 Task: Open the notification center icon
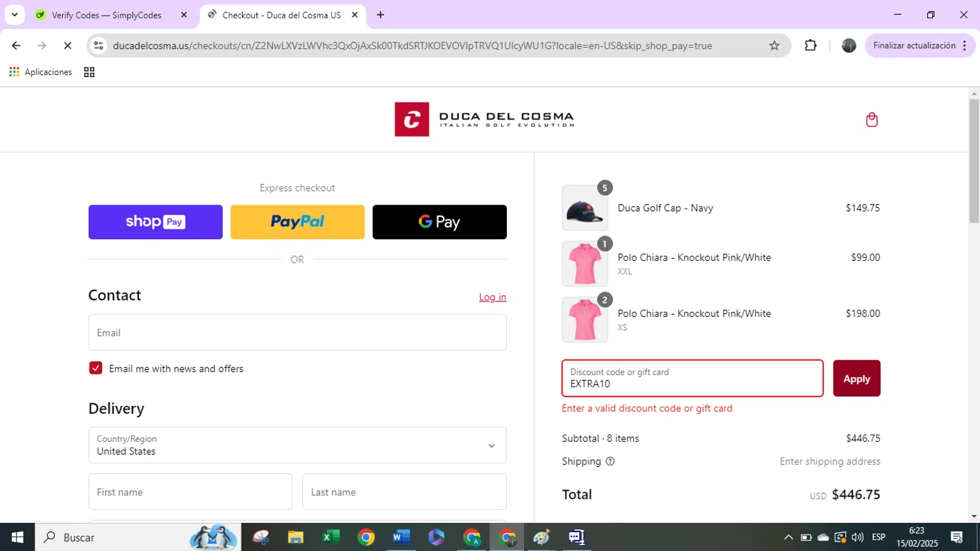pos(957,537)
